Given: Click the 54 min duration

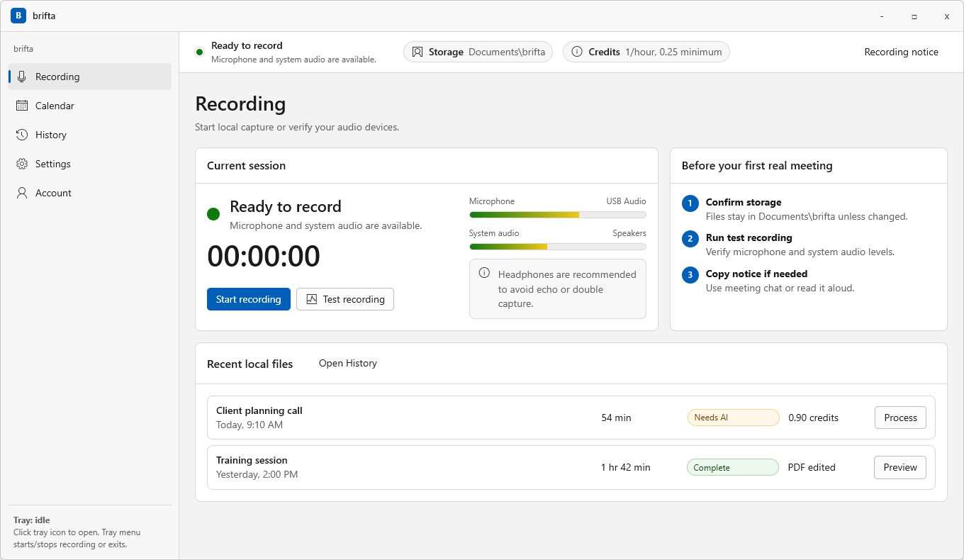Looking at the screenshot, I should click(x=616, y=418).
